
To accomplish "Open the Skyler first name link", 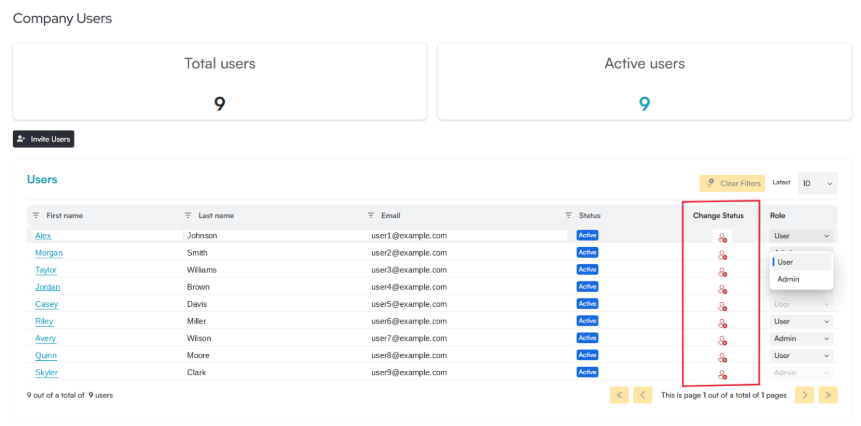I will pos(47,373).
